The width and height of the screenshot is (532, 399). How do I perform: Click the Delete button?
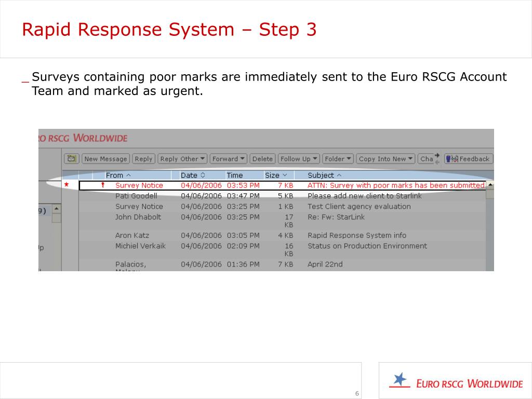tap(262, 159)
